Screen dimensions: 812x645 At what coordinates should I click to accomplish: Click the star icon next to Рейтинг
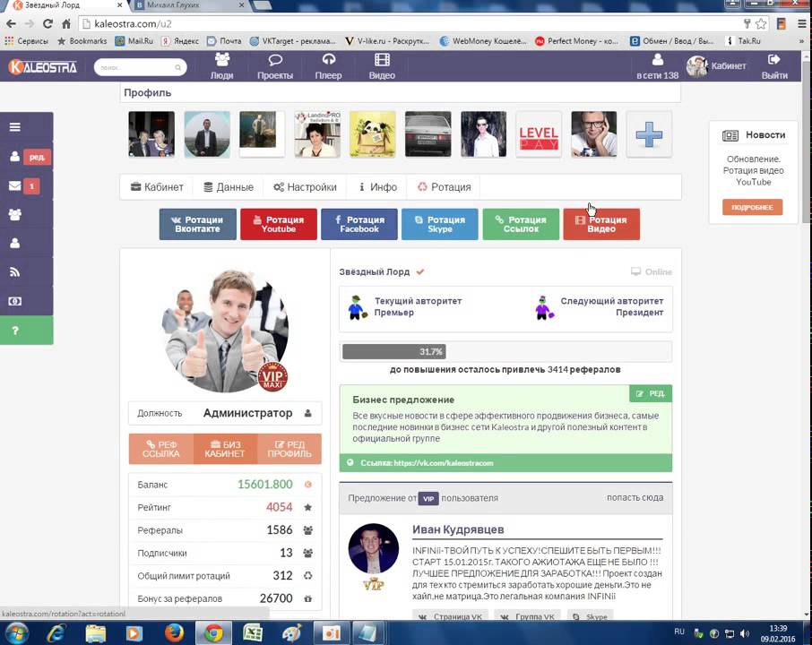pyautogui.click(x=308, y=507)
